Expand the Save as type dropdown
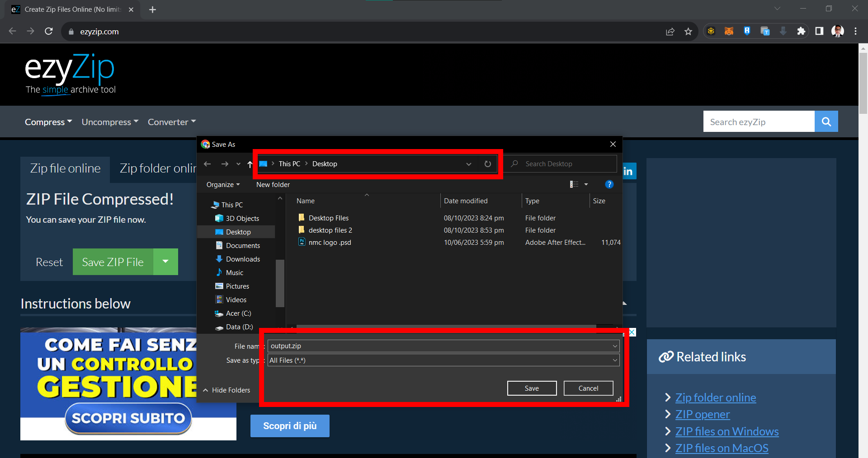 click(x=615, y=360)
